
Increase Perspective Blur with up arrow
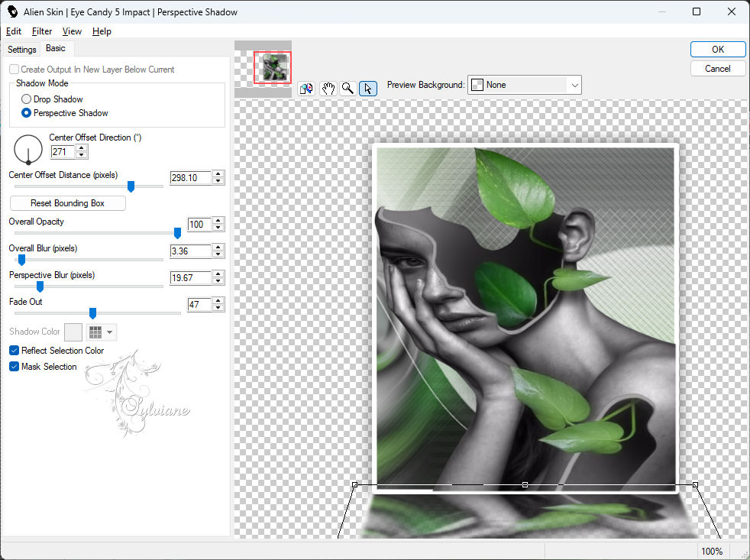coord(218,275)
